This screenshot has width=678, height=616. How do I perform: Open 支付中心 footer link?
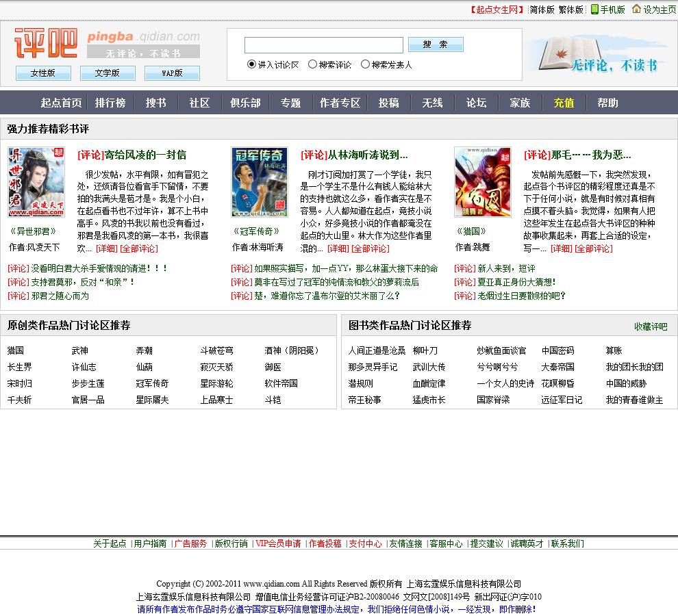point(366,543)
